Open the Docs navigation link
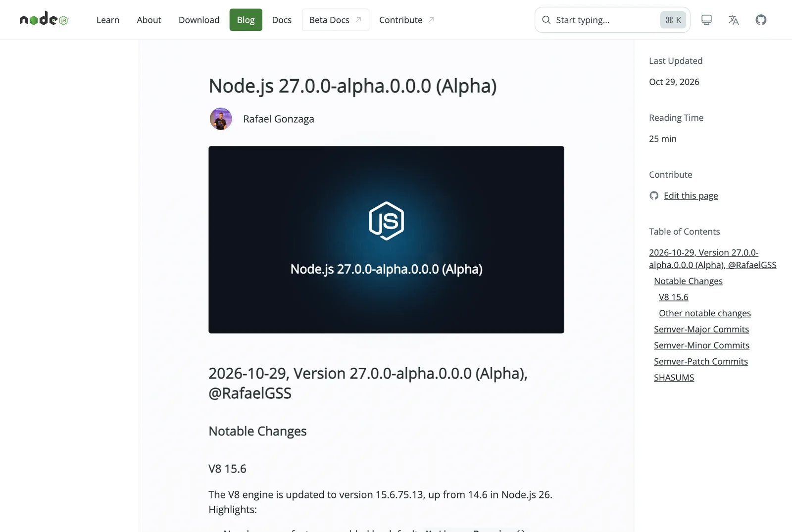This screenshot has width=792, height=532. (282, 20)
